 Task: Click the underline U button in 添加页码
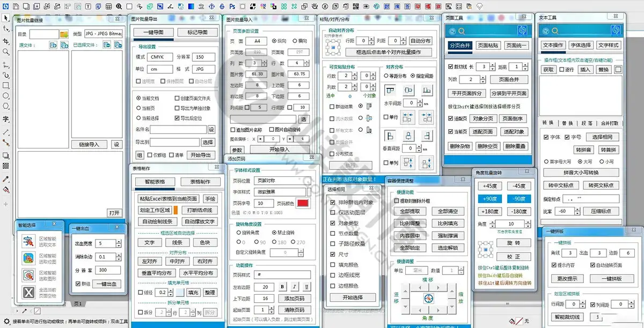(x=305, y=287)
